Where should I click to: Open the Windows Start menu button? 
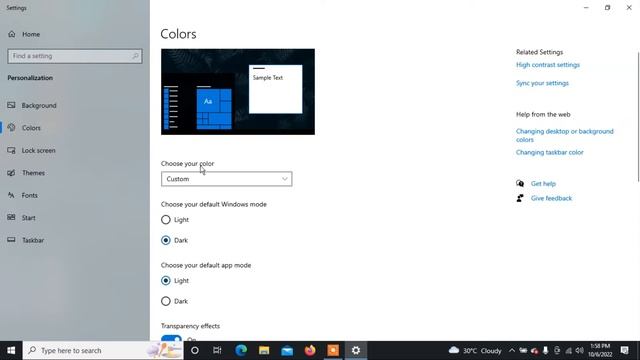point(11,351)
